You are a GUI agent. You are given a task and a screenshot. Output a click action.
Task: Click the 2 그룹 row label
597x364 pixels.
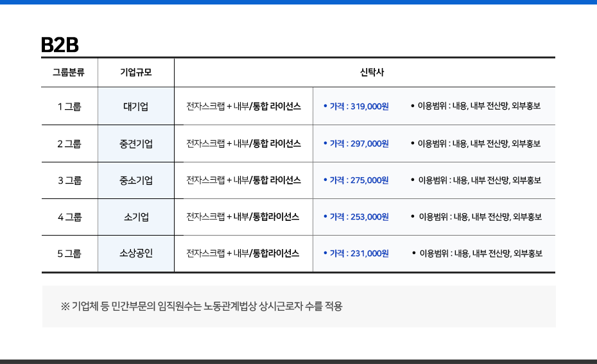tap(69, 143)
